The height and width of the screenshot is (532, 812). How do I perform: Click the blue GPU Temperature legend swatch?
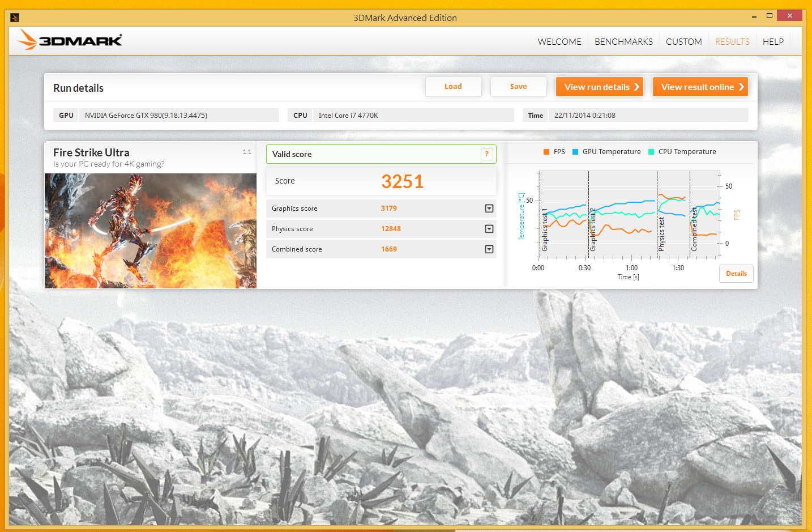pyautogui.click(x=575, y=152)
